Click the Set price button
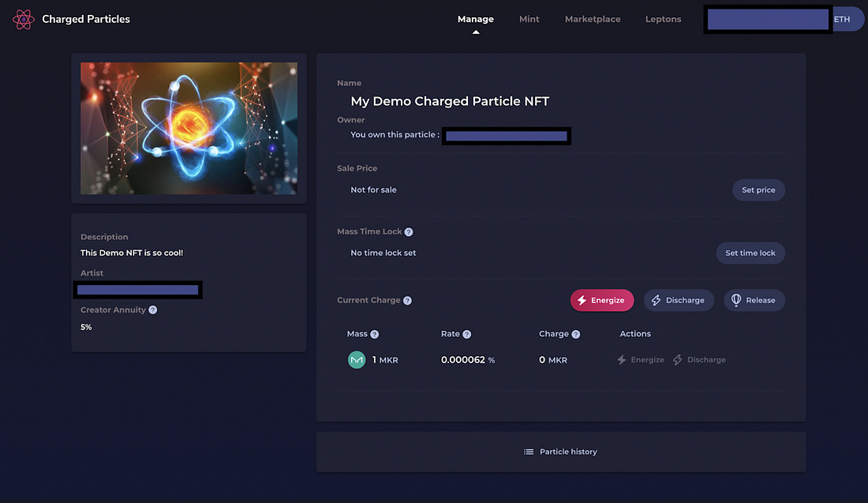This screenshot has width=868, height=503. point(758,190)
